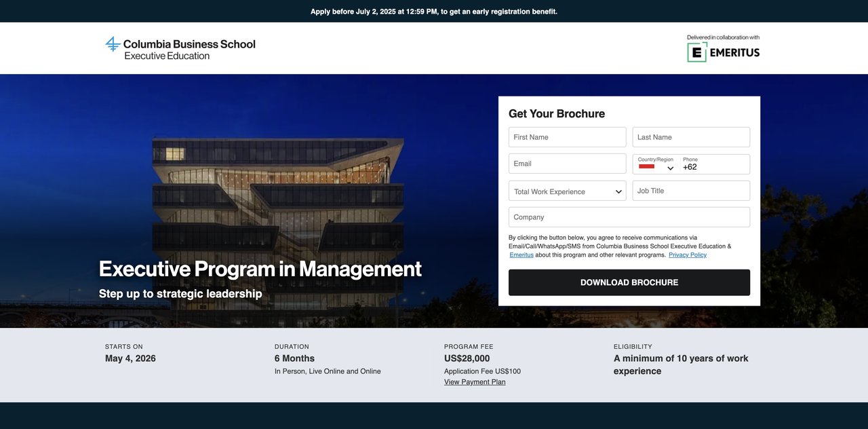Image resolution: width=868 pixels, height=429 pixels.
Task: Open the View Payment Plan link
Action: coord(475,382)
